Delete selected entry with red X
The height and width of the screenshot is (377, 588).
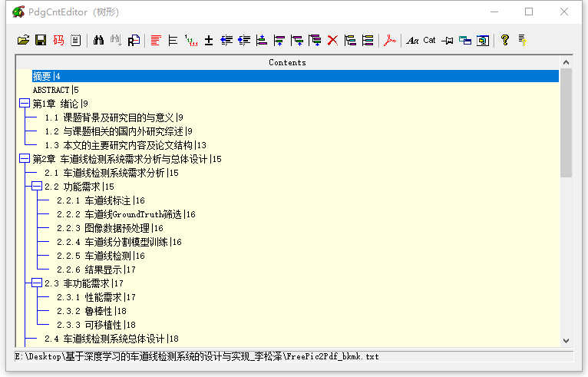pos(332,40)
